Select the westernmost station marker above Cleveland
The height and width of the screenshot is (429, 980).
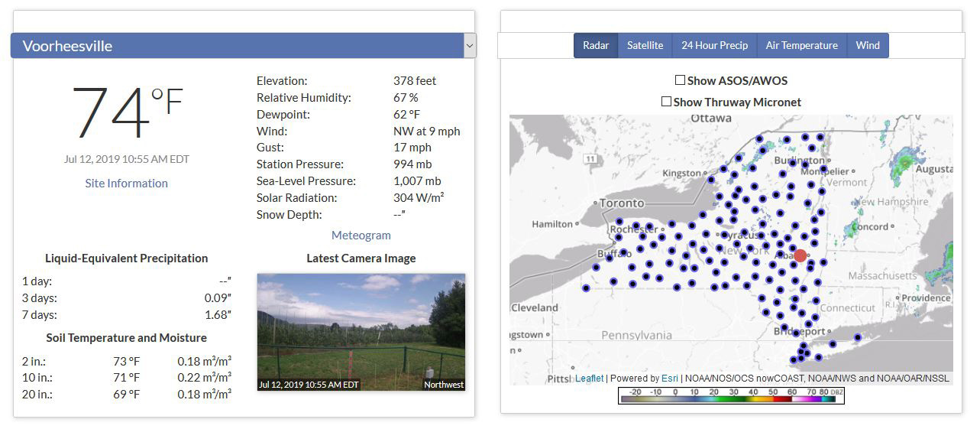coord(586,288)
